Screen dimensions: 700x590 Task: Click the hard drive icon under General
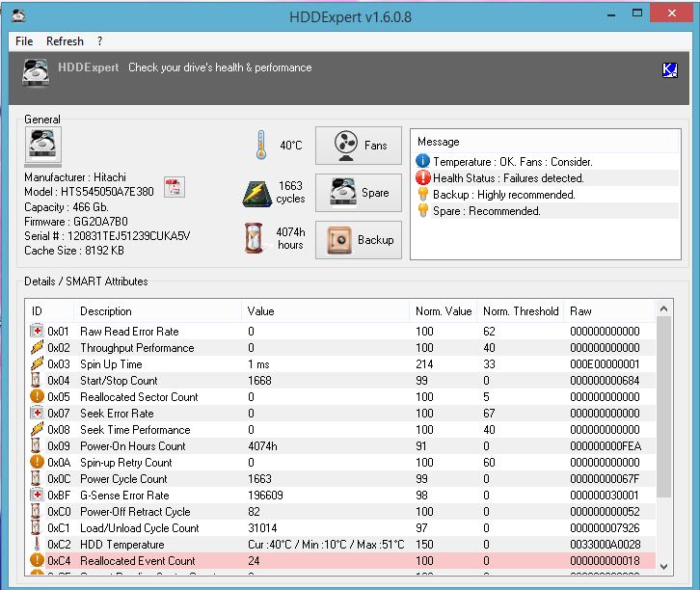[x=42, y=145]
